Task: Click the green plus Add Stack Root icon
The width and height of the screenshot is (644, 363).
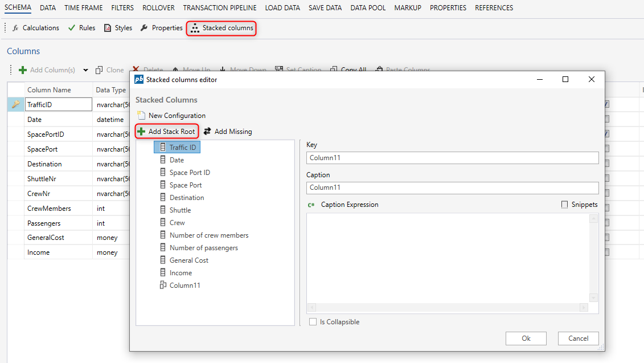Action: 141,132
